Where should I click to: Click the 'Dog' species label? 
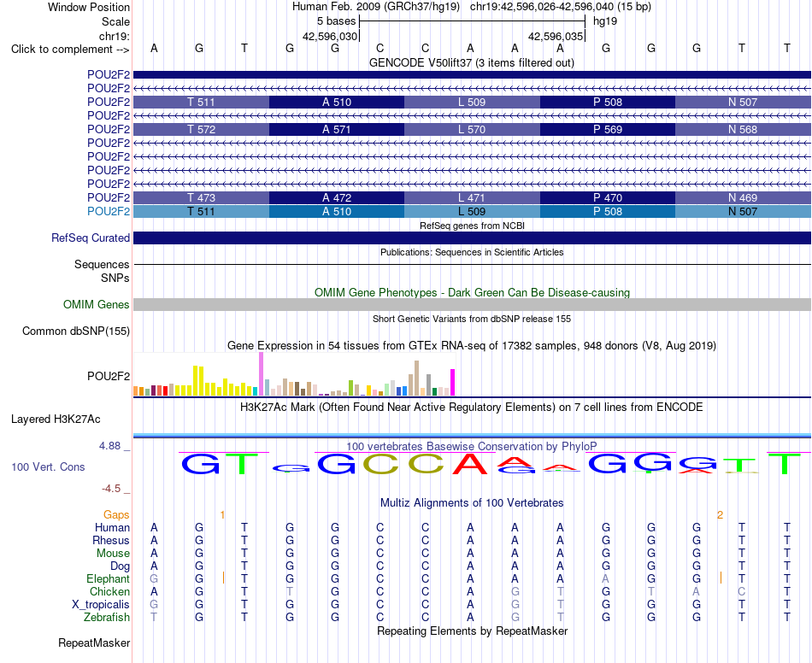[120, 566]
